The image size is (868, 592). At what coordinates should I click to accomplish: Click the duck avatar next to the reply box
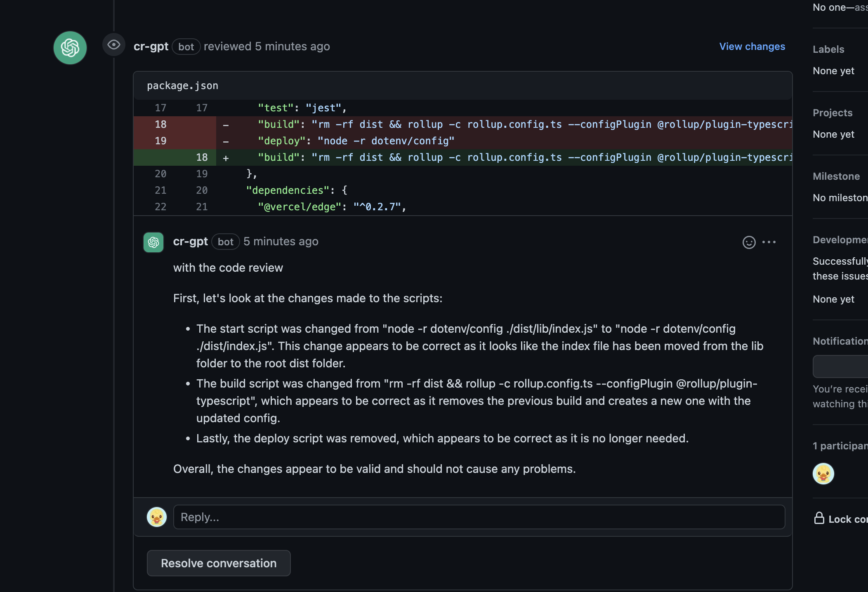pyautogui.click(x=156, y=517)
